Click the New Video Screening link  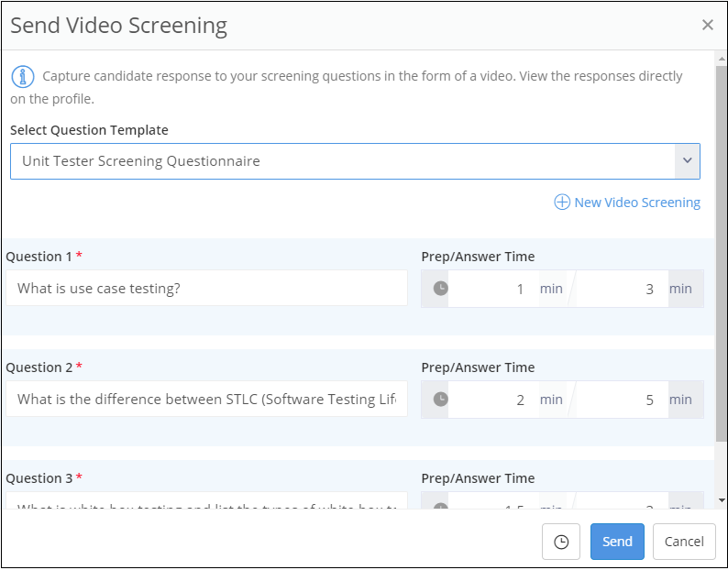coord(636,203)
